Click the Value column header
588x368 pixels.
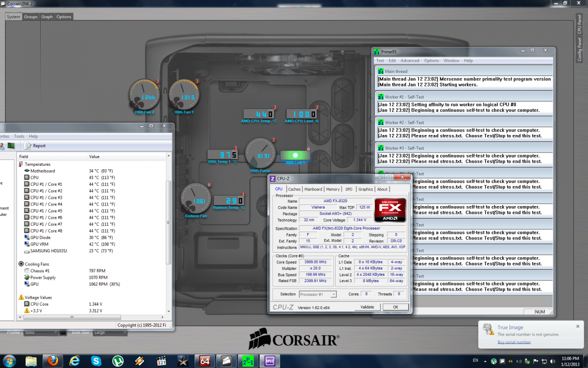coord(126,157)
